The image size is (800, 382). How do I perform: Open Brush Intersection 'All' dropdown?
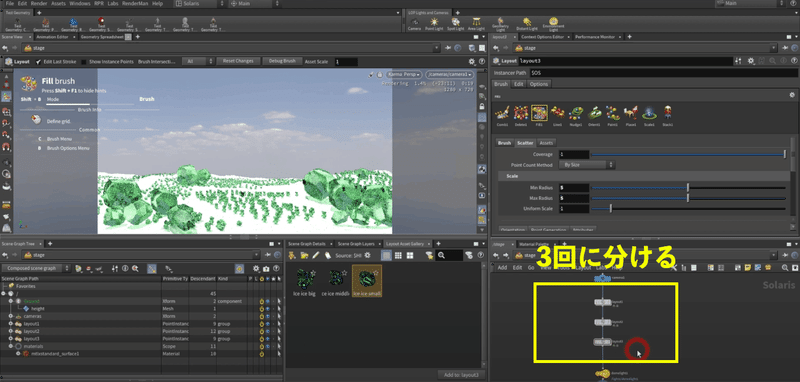[198, 61]
